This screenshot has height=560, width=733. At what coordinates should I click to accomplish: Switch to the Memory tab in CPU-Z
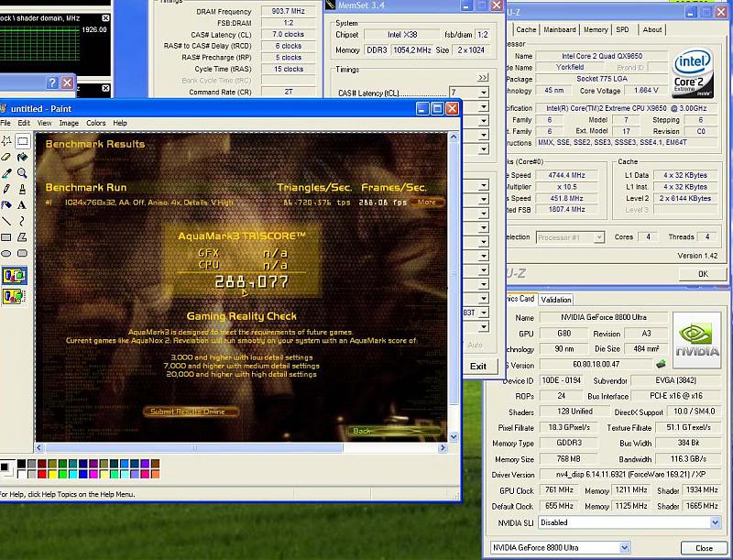point(596,29)
